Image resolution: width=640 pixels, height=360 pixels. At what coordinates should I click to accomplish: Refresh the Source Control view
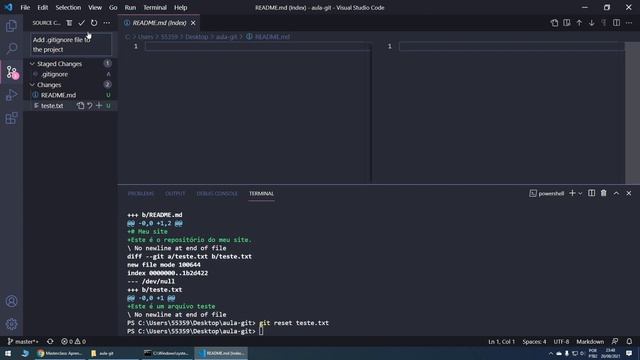coord(94,23)
